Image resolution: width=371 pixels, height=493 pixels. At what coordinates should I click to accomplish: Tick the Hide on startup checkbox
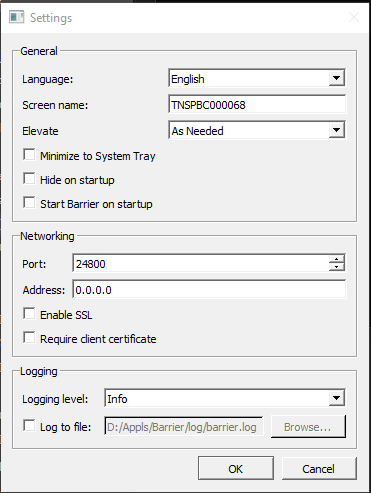tap(29, 179)
